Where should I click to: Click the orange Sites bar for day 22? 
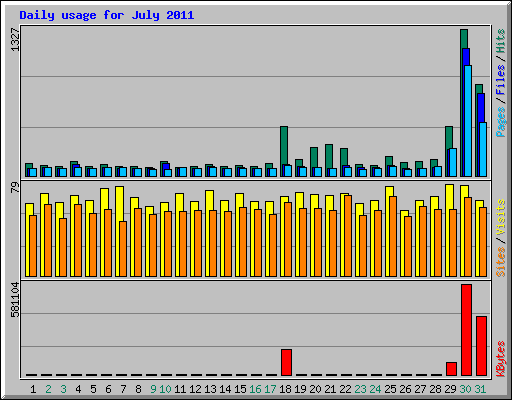coord(348,236)
